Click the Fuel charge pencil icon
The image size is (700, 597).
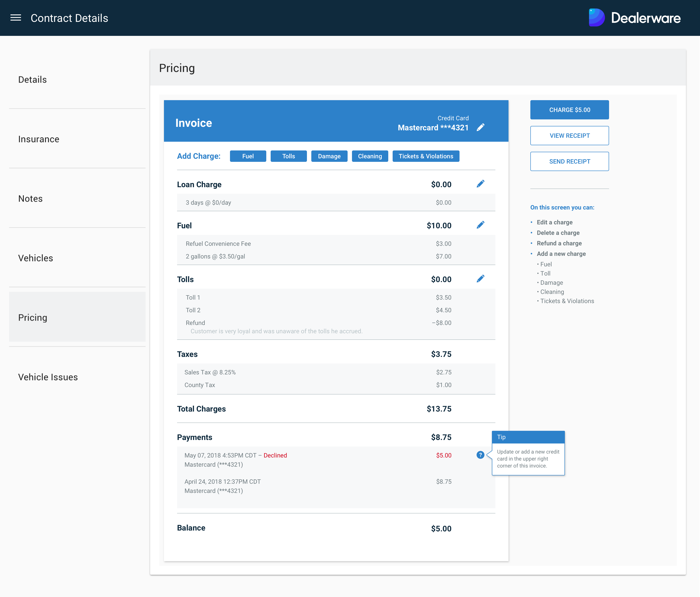(x=480, y=225)
